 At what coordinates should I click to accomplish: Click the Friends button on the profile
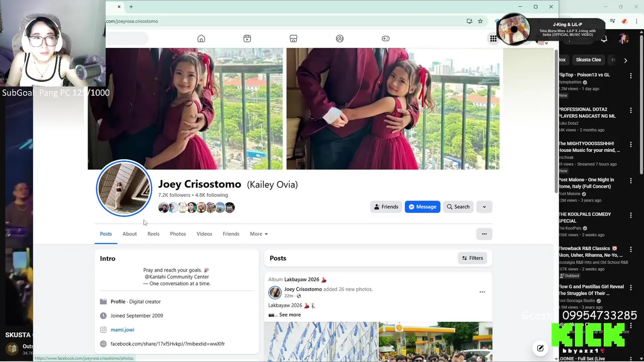[386, 207]
